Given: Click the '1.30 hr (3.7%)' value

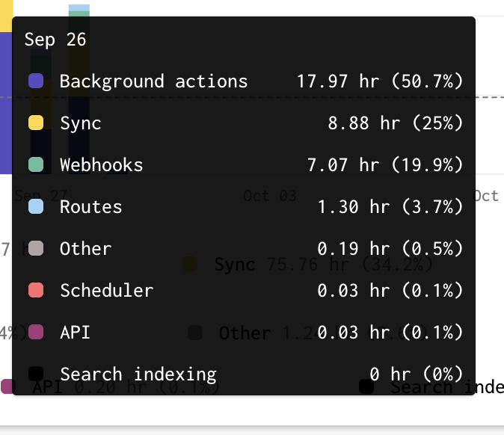Looking at the screenshot, I should click(x=390, y=206).
